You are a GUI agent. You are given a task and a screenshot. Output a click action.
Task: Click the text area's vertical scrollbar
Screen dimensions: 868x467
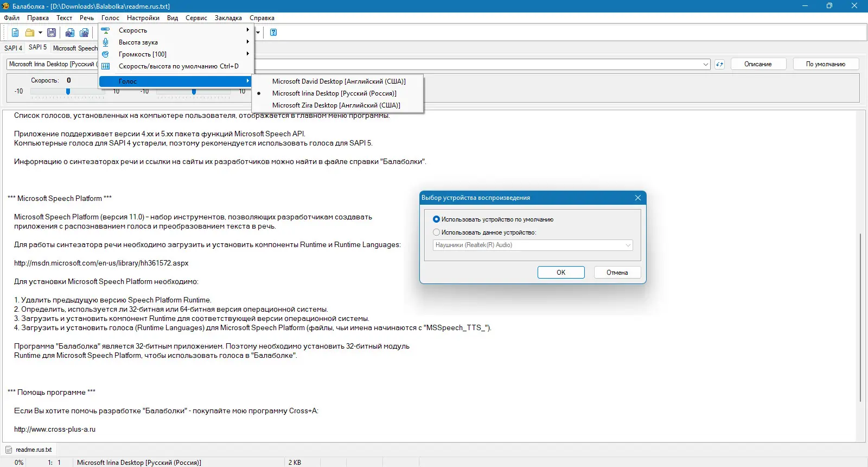pos(860,318)
